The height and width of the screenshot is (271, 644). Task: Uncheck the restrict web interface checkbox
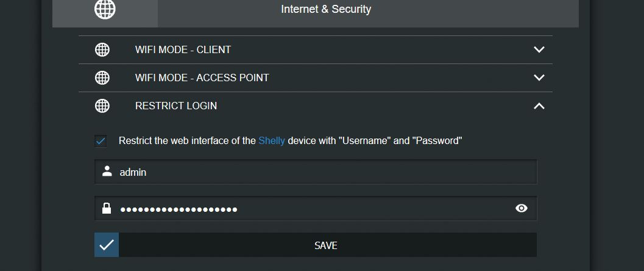click(101, 141)
